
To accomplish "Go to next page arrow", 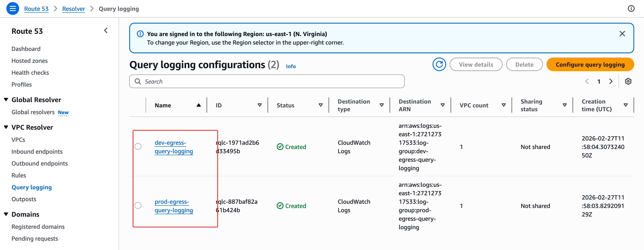I will (611, 81).
